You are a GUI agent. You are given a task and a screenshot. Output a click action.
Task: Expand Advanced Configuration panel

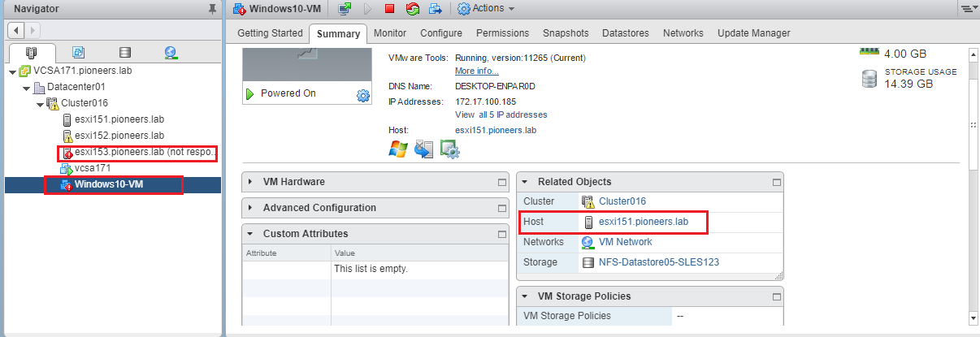click(x=250, y=208)
